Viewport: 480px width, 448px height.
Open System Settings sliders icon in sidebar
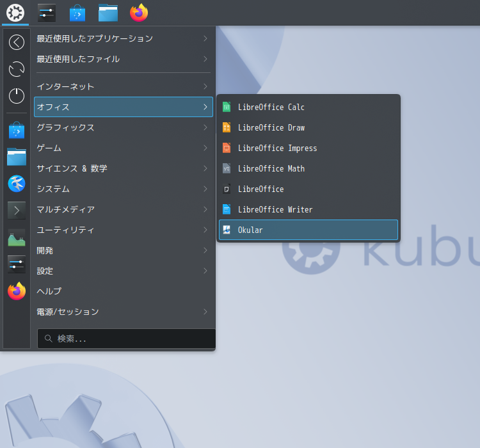pyautogui.click(x=17, y=264)
